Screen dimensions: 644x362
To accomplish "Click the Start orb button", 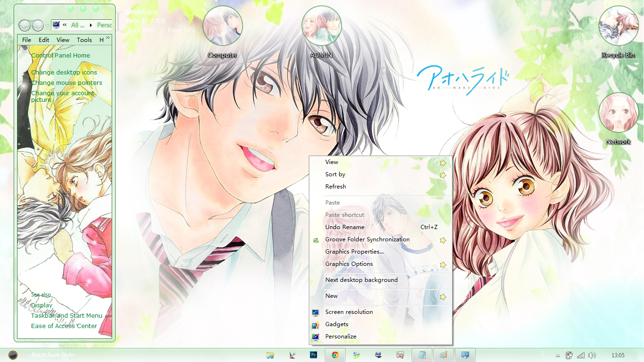I will click(13, 355).
